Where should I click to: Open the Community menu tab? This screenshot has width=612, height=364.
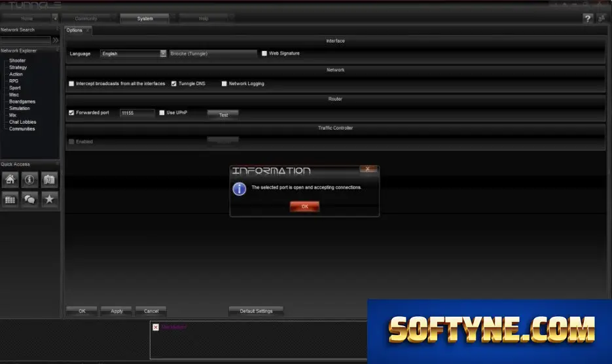pos(86,18)
